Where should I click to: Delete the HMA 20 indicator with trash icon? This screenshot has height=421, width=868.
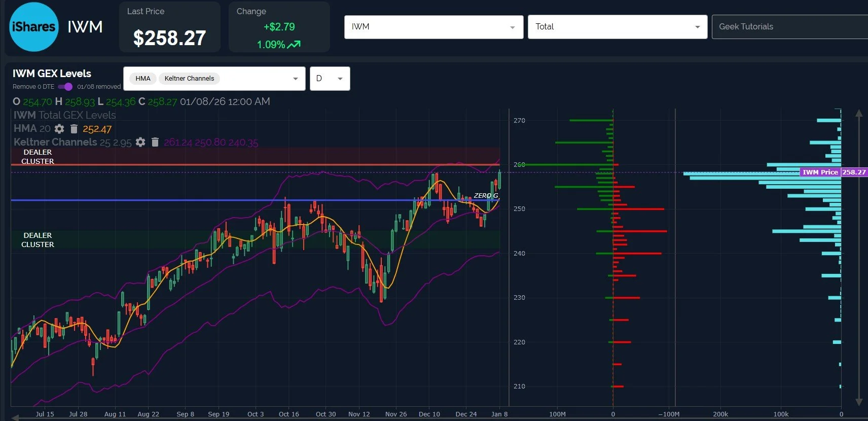click(74, 129)
